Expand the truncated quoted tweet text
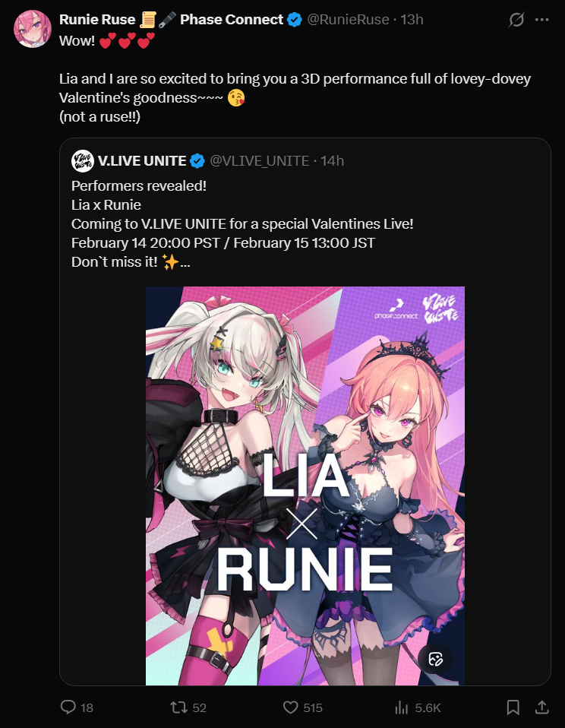Viewport: 565px width, 728px height. 185,262
